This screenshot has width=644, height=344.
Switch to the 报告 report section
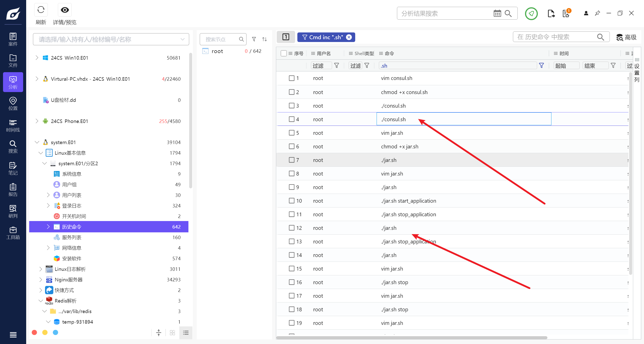(13, 190)
